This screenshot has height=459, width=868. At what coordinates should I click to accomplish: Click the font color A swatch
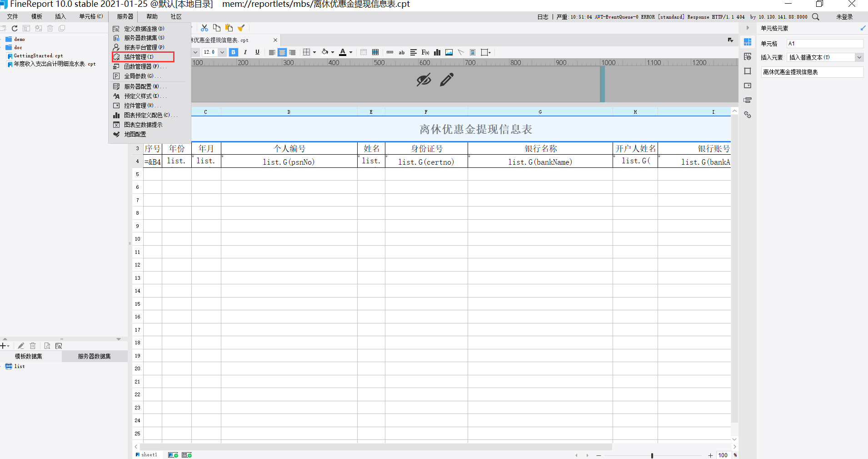(343, 52)
